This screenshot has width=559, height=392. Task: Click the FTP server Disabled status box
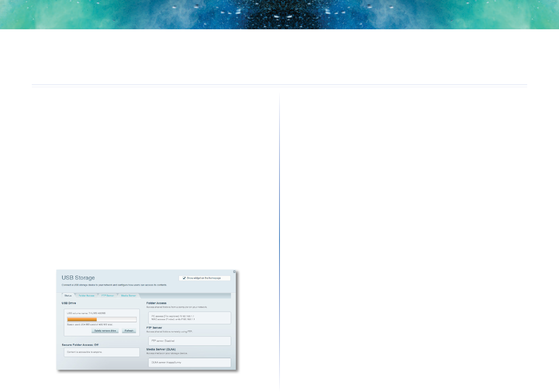point(190,341)
